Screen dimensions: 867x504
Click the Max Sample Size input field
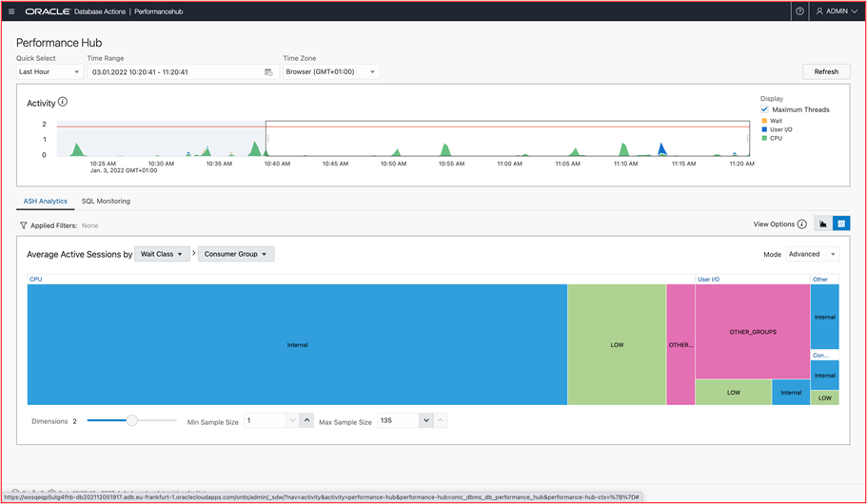[x=398, y=420]
